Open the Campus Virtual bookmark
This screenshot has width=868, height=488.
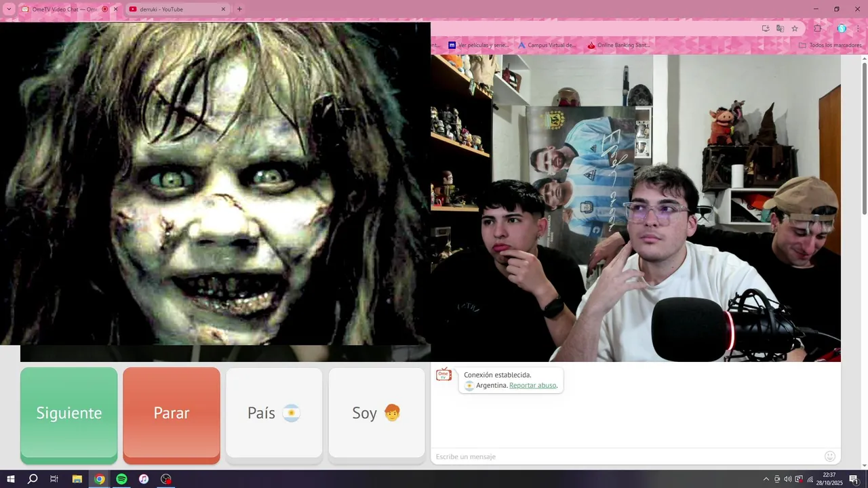coord(547,45)
